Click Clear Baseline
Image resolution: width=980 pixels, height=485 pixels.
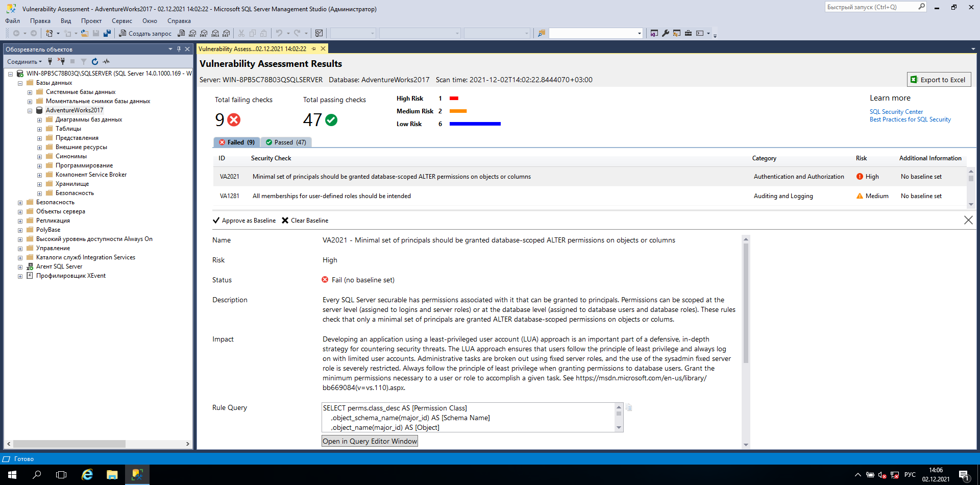click(x=305, y=221)
